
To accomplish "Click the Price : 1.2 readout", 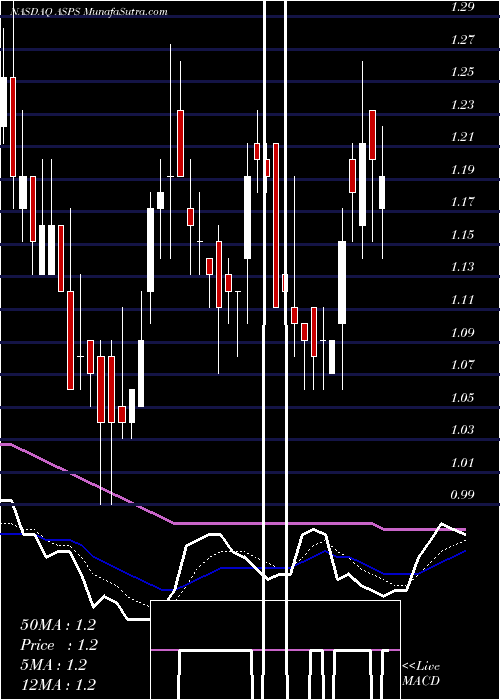I will click(59, 645).
